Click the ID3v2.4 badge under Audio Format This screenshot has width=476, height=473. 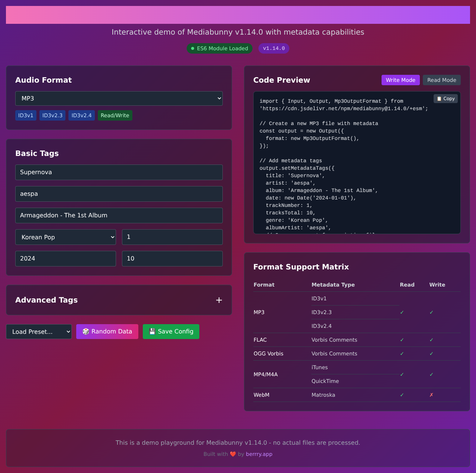(81, 115)
